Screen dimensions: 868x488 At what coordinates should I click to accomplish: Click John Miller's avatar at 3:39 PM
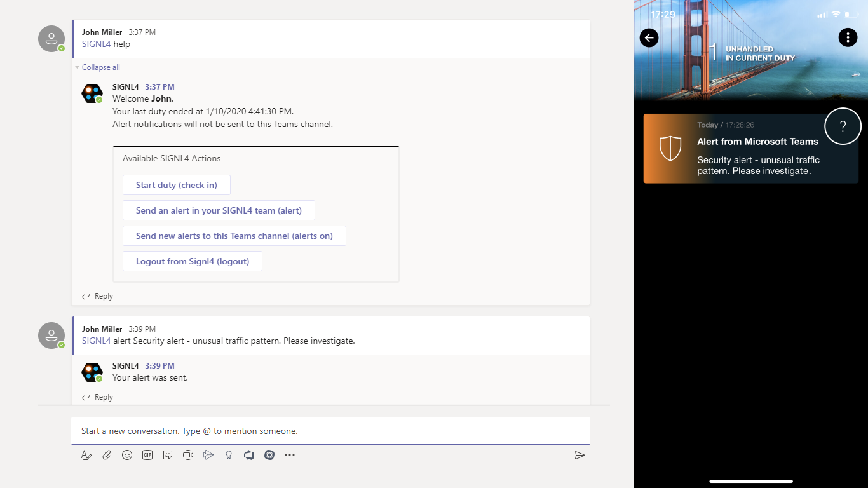51,335
